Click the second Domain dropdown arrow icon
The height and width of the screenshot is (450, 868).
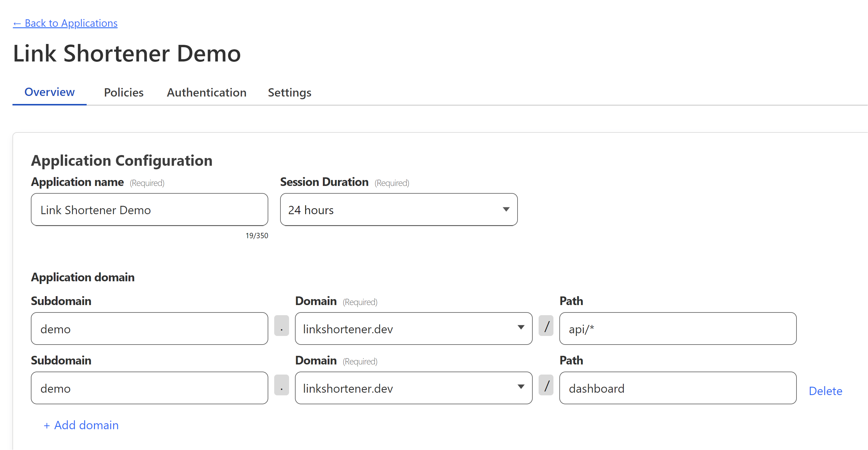(521, 387)
